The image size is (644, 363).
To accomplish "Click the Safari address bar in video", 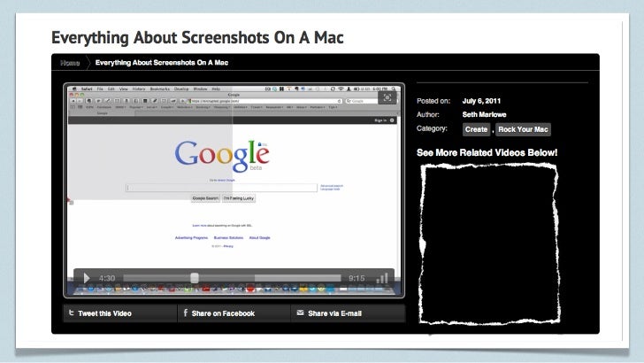I will (x=264, y=101).
